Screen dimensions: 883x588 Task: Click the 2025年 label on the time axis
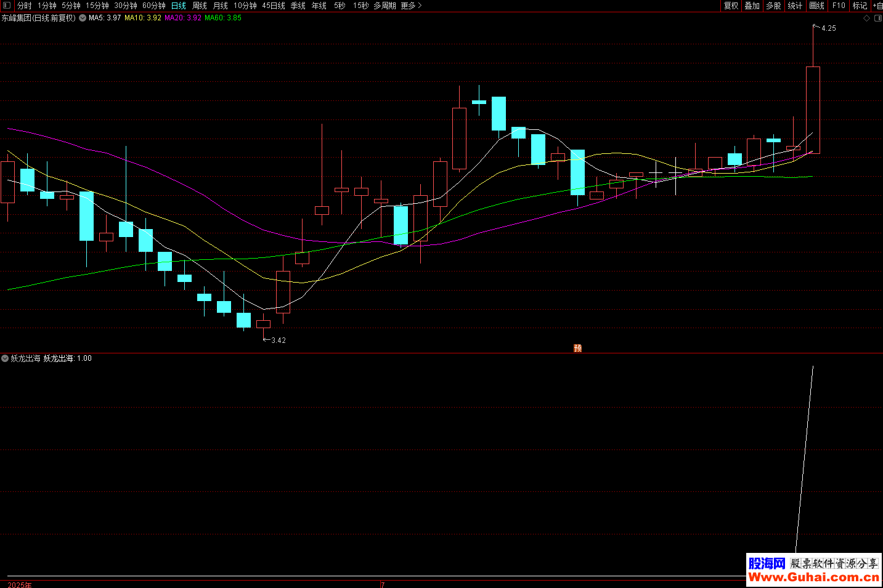[20, 584]
